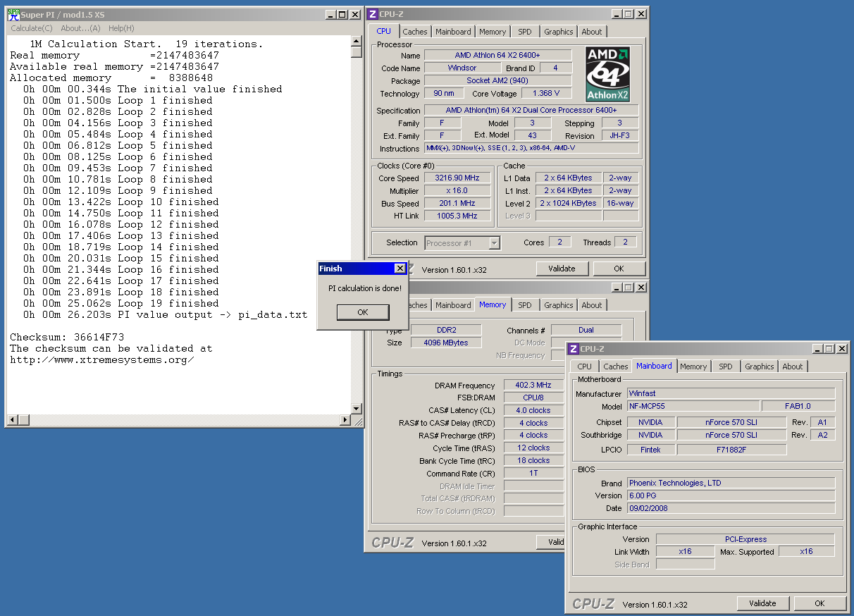Viewport: 854px width, 616px height.
Task: Click the Super PI horizontal scrollbar left arrow
Action: [13, 420]
